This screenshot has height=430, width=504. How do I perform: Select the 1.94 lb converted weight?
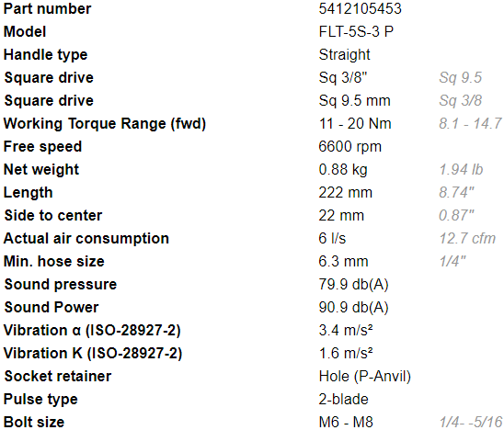(x=461, y=170)
